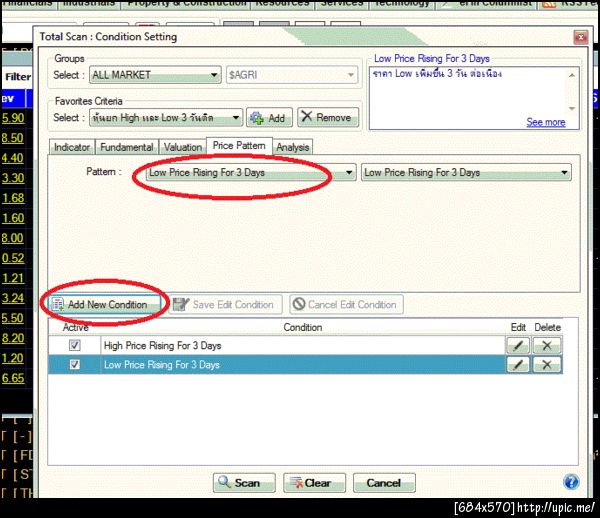The height and width of the screenshot is (518, 600).
Task: Switch to the Analysis tab
Action: (293, 147)
